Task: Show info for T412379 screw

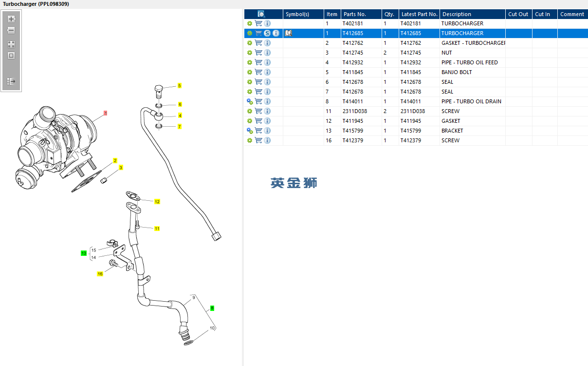Action: 267,140
